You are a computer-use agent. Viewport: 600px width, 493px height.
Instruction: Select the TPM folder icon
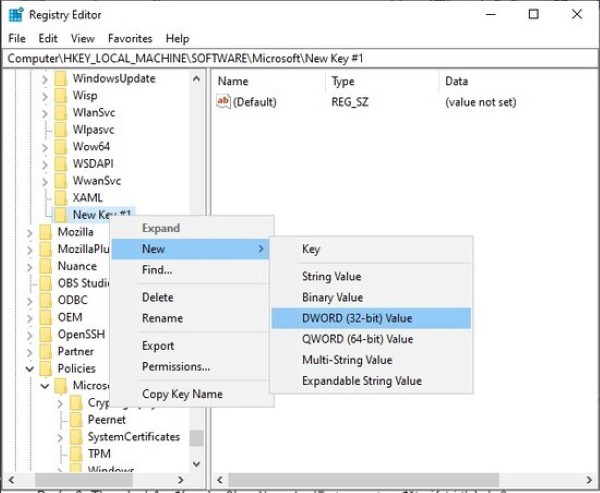pos(75,453)
